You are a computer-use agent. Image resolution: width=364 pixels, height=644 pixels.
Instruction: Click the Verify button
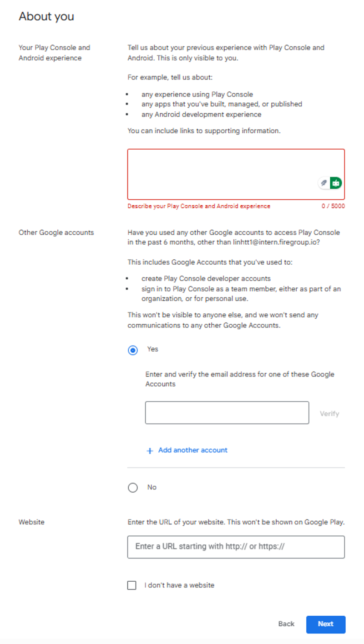coord(329,413)
